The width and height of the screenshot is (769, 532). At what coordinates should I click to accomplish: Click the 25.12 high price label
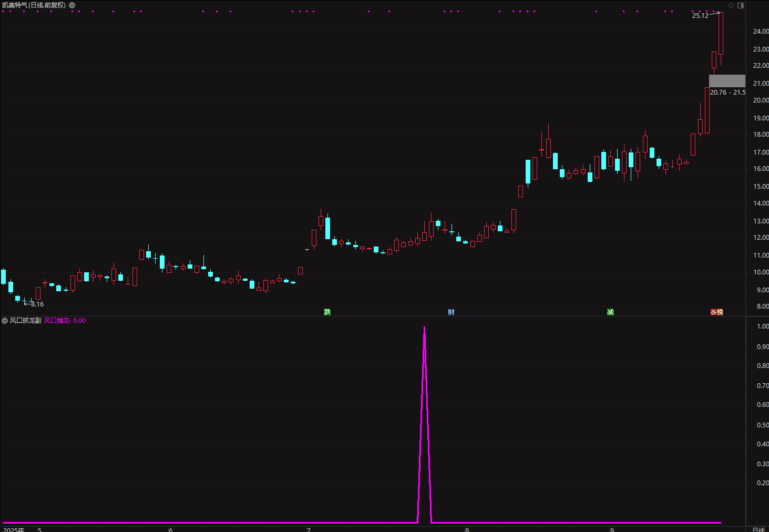[x=700, y=16]
